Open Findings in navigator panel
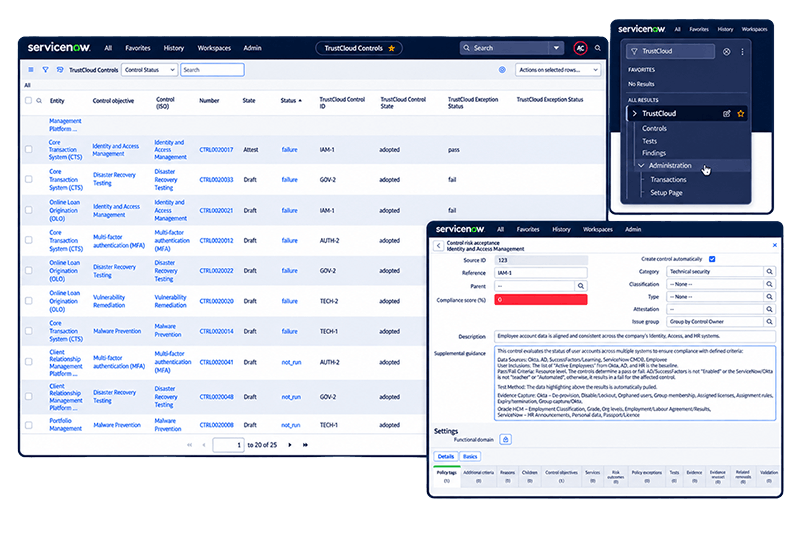Viewport: 800px width, 534px height. [654, 153]
